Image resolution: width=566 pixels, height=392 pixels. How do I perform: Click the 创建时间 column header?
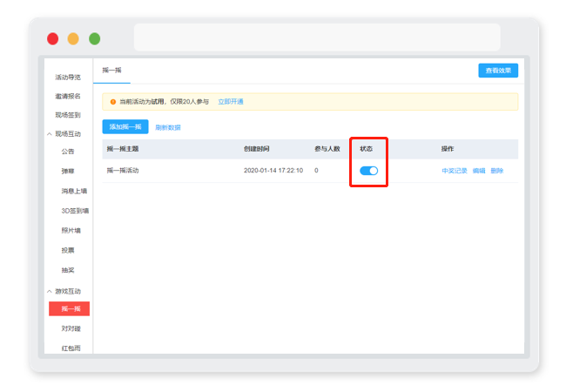click(x=257, y=149)
